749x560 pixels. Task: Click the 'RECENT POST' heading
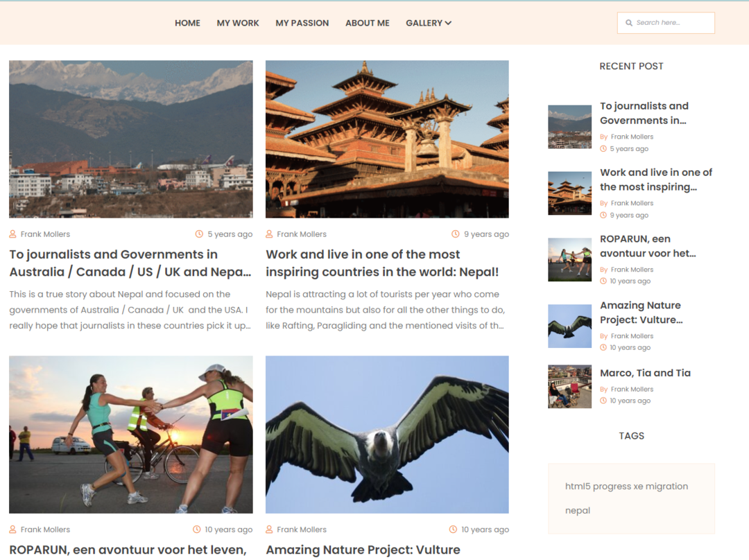[x=632, y=67]
